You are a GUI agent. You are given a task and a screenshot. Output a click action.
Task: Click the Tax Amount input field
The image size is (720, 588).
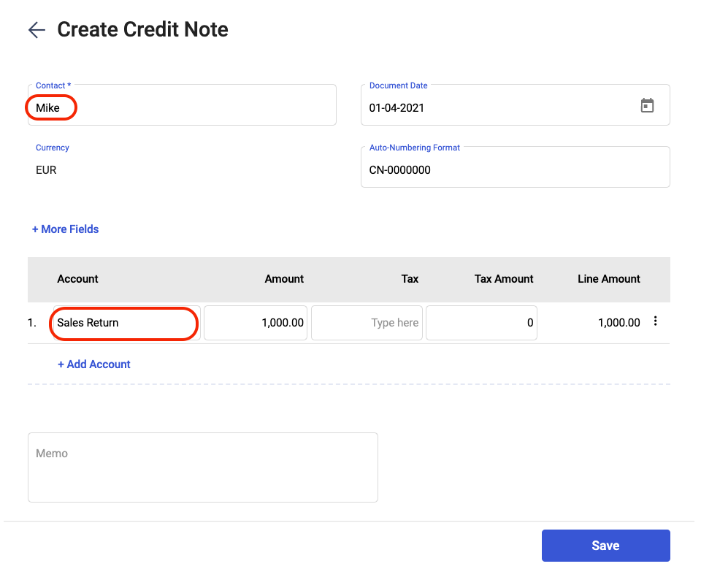(481, 323)
